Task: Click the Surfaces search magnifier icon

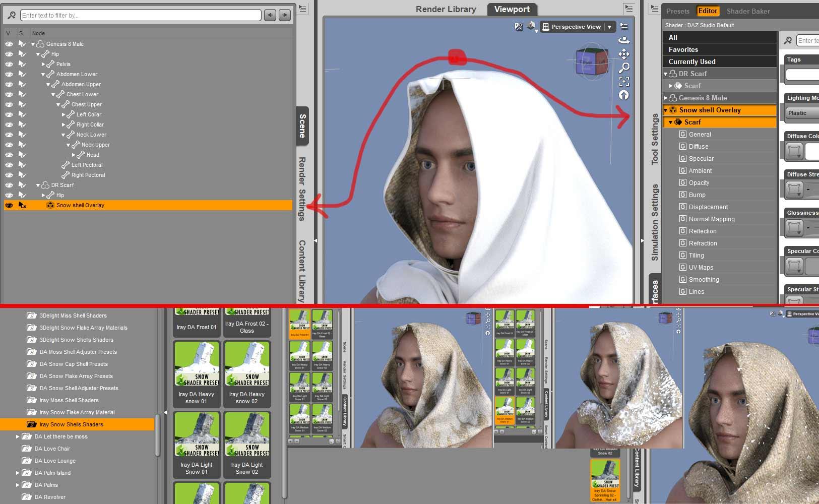Action: (788, 40)
